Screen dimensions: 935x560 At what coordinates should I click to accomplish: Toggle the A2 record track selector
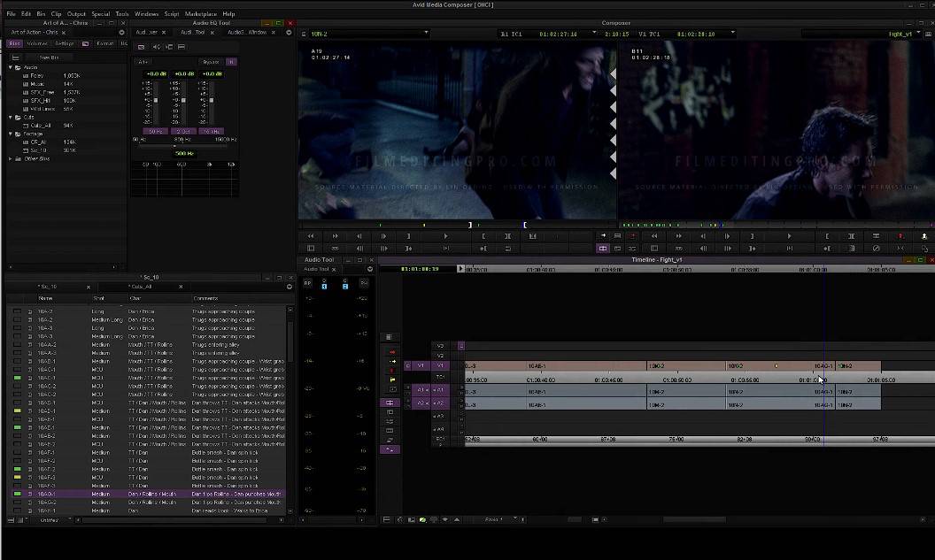(440, 403)
